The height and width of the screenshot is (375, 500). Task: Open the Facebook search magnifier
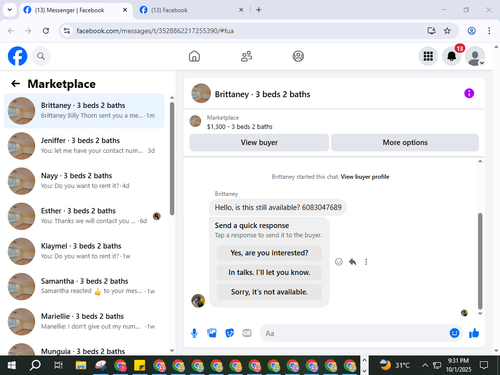41,56
